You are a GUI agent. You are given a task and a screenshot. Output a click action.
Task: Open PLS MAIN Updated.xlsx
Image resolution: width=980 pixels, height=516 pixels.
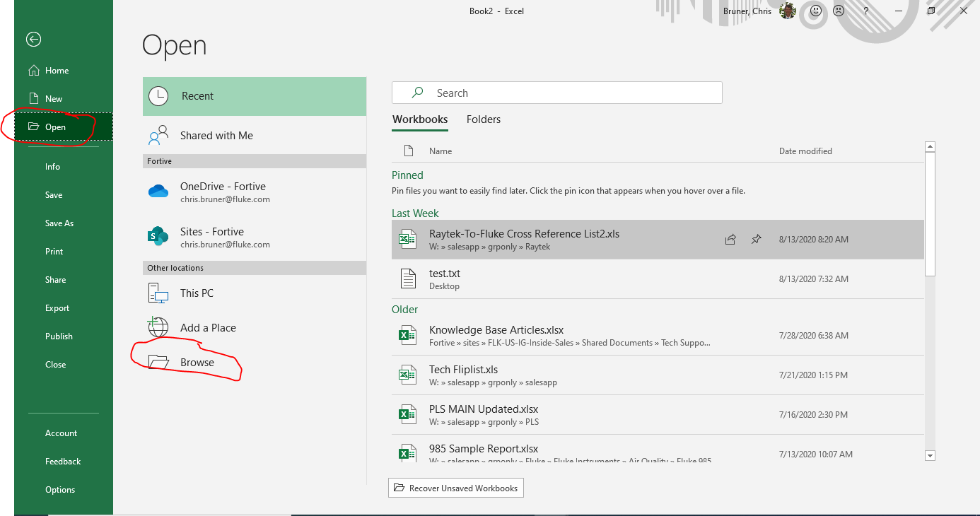coord(658,415)
